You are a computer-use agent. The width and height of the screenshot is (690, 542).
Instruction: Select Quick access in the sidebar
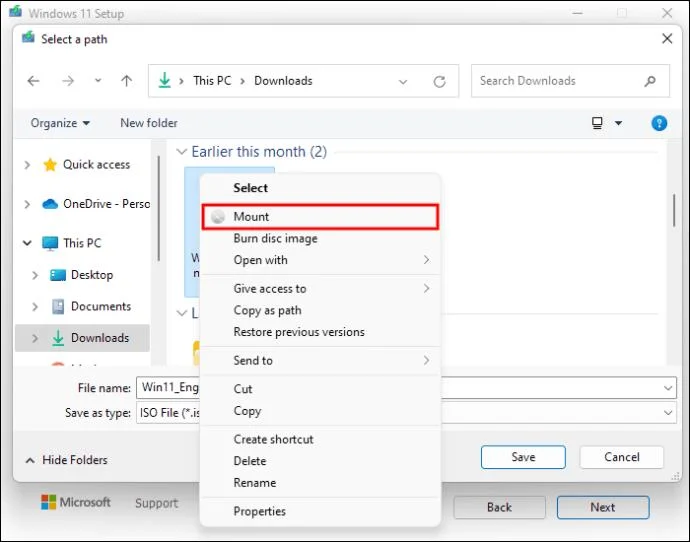[x=96, y=165]
